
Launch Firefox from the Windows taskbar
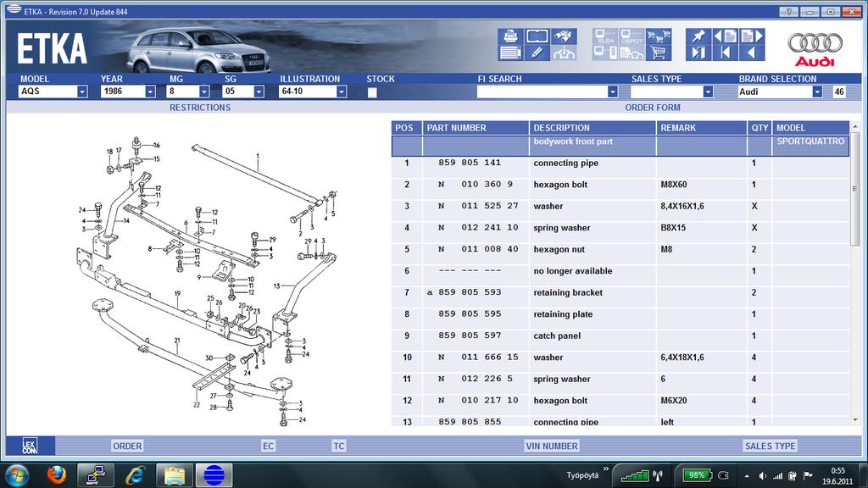click(56, 474)
